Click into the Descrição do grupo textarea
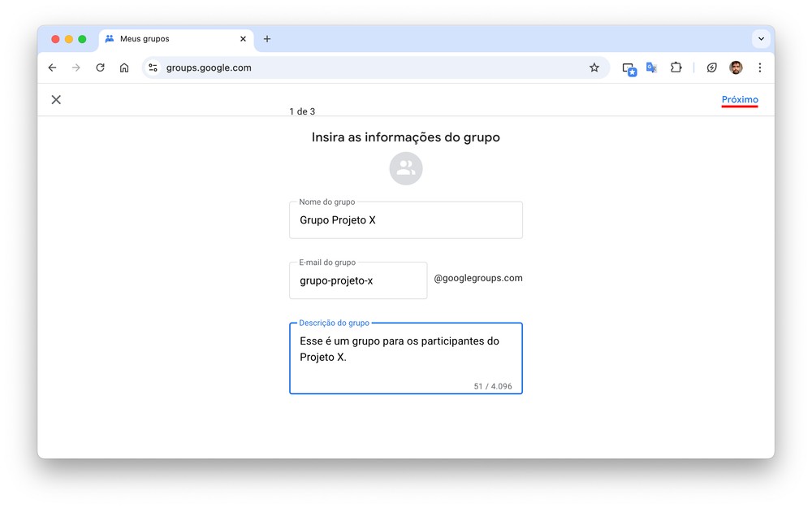The height and width of the screenshot is (508, 812). [406, 358]
